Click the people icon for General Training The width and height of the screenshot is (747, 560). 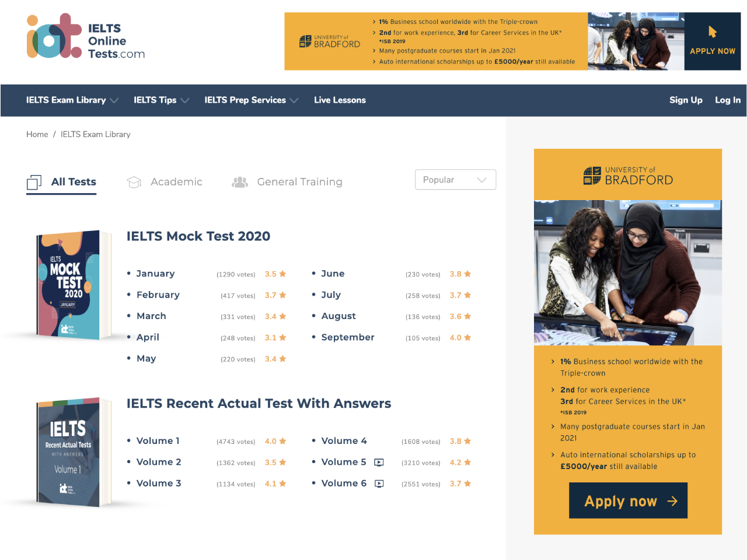coord(240,182)
